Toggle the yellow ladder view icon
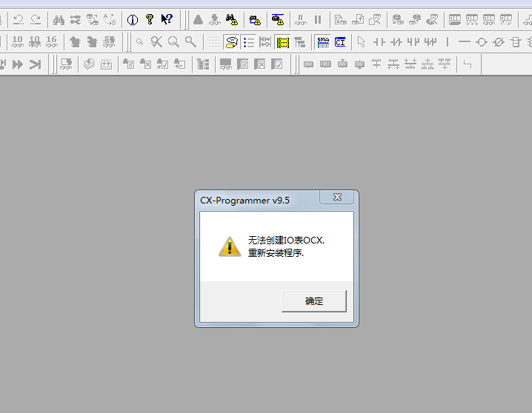 coord(283,42)
